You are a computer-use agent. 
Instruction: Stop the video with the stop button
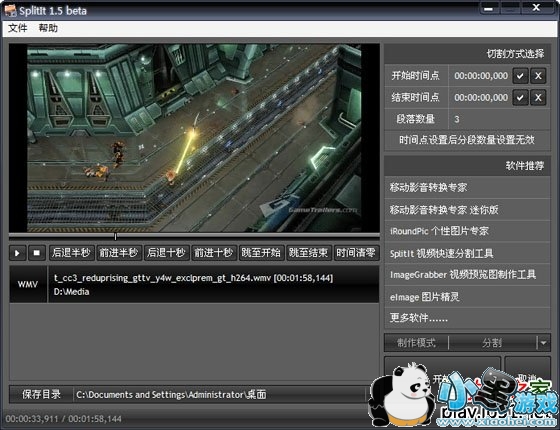[36, 253]
